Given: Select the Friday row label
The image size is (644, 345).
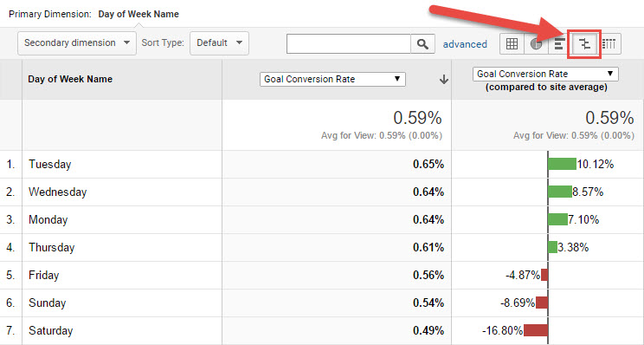Looking at the screenshot, I should point(43,275).
